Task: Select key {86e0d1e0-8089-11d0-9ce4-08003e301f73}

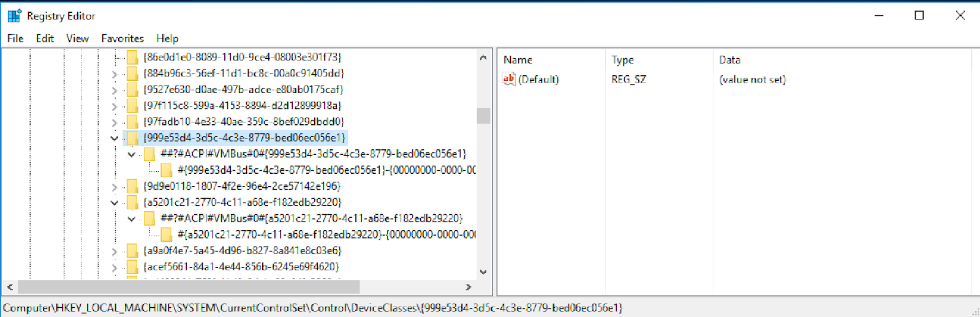Action: pos(243,57)
